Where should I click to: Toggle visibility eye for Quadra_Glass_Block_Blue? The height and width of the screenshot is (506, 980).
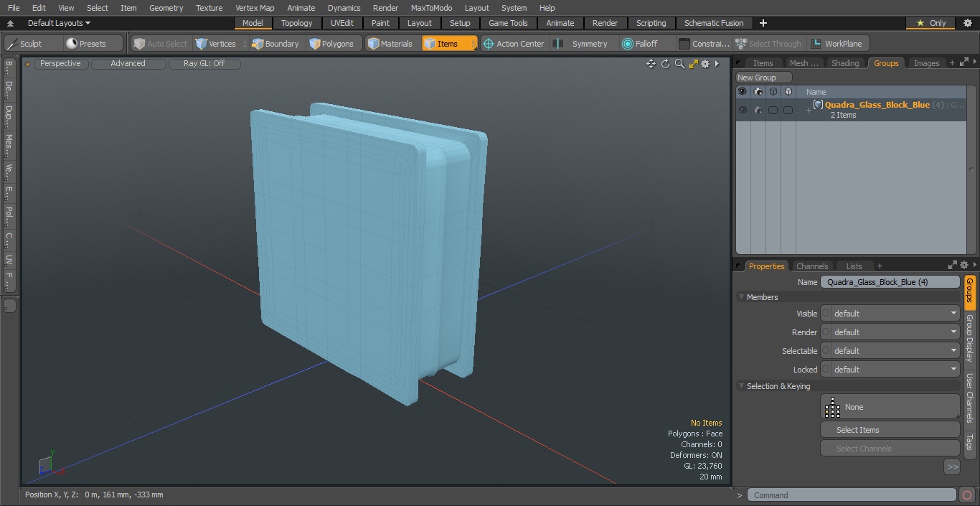tap(743, 111)
